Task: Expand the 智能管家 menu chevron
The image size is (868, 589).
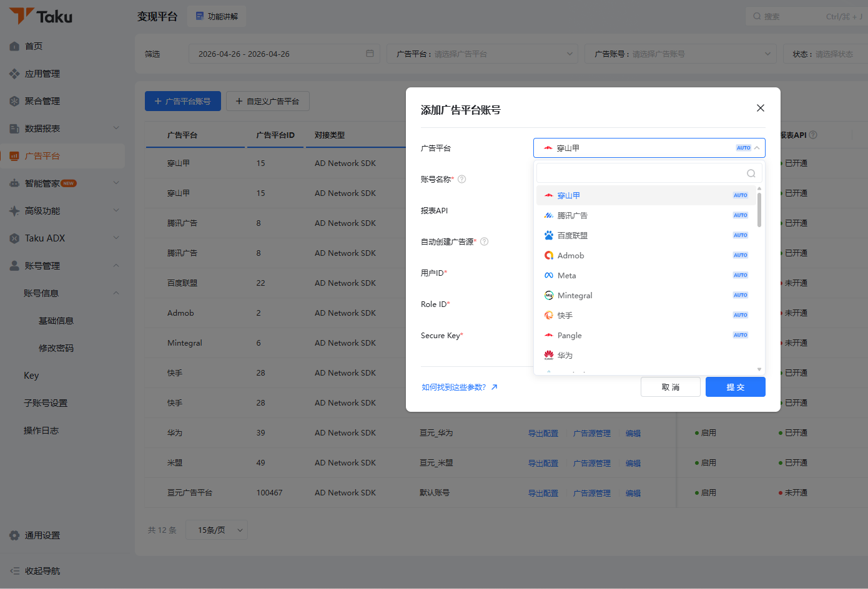Action: pyautogui.click(x=116, y=183)
